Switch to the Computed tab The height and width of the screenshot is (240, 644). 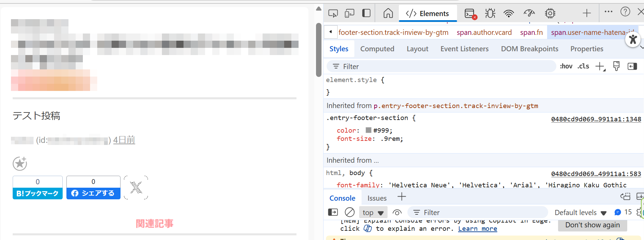tap(377, 49)
